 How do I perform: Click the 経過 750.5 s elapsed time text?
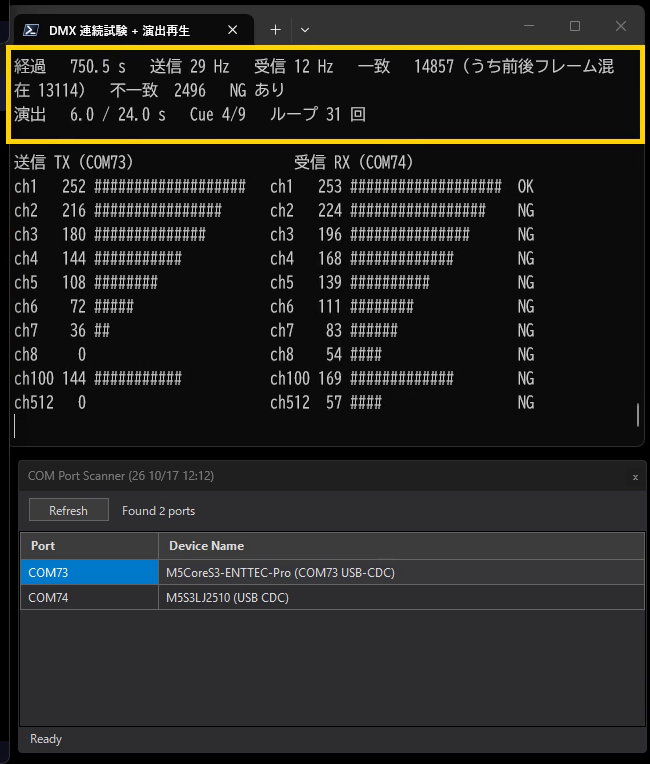70,66
